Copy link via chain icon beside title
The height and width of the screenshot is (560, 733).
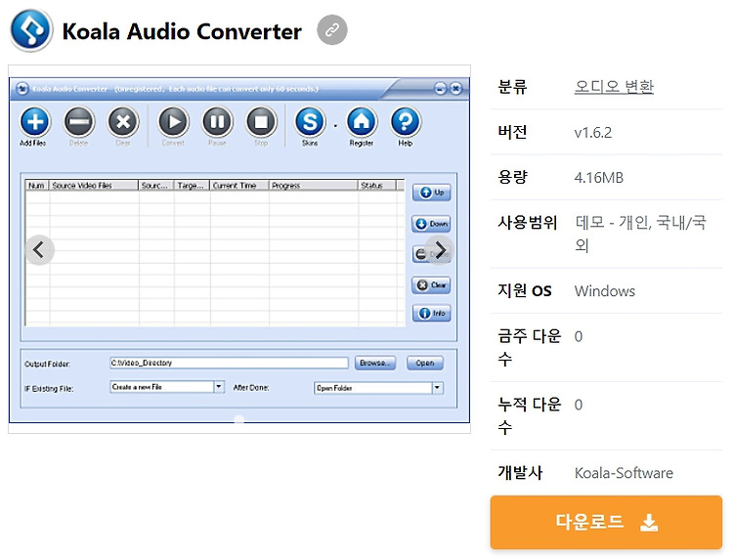point(332,30)
